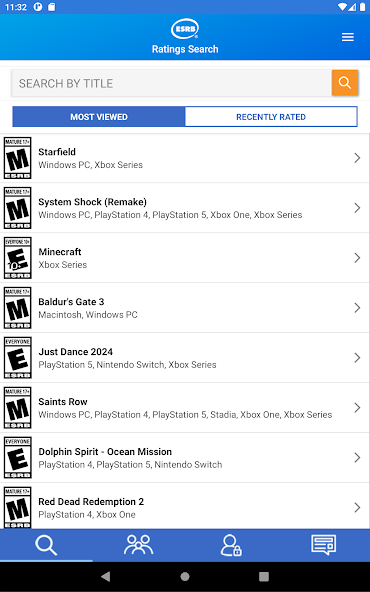
Task: Open Just Dance 2024 chevron arrow
Action: (x=357, y=358)
